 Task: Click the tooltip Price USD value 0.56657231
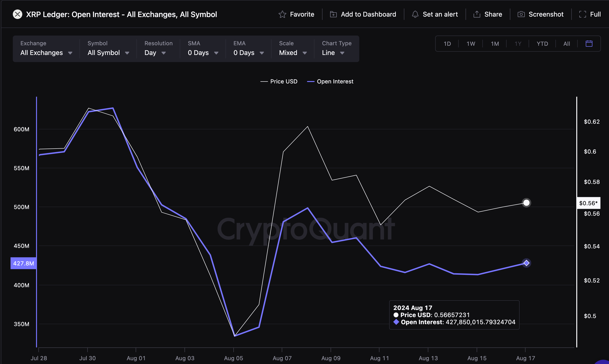tap(452, 315)
